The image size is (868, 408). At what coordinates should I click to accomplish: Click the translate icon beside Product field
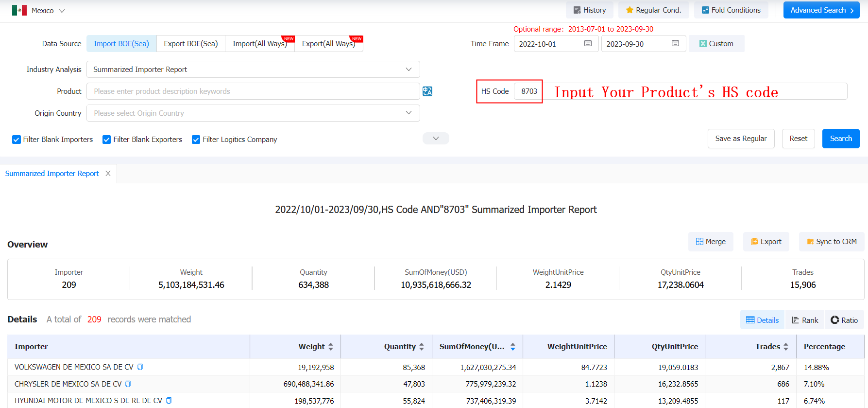(x=427, y=91)
